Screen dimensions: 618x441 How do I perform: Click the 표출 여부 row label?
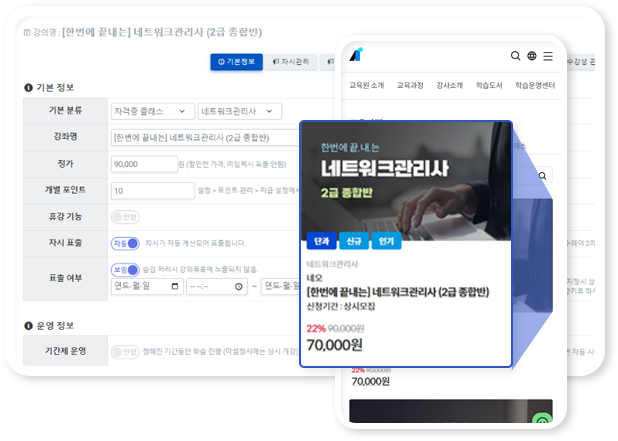click(x=65, y=278)
